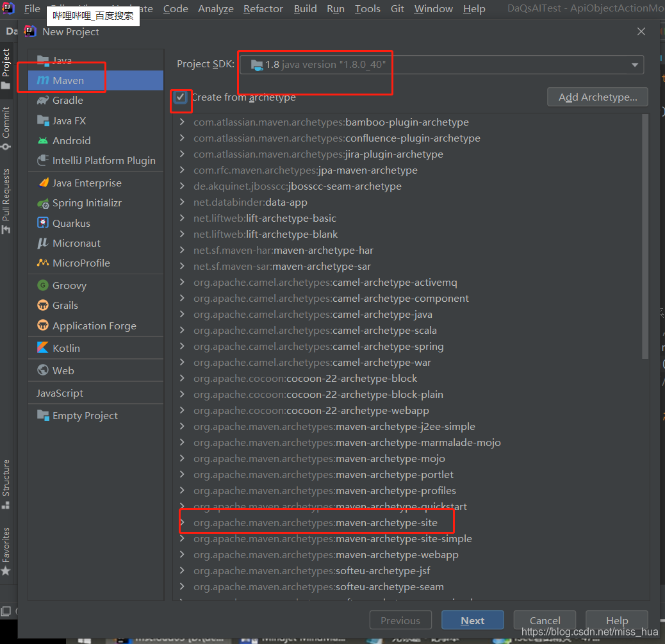Viewport: 665px width, 644px height.
Task: Open the Refactor menu
Action: coord(263,8)
